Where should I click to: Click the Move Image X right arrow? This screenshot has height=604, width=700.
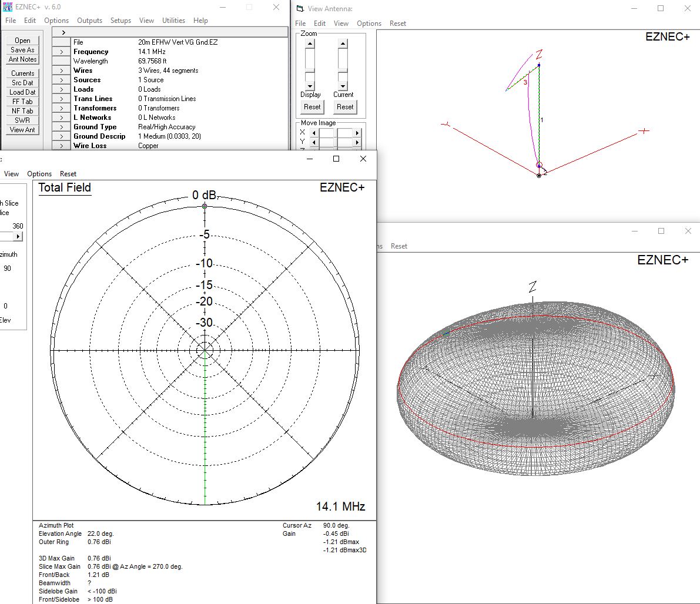357,133
